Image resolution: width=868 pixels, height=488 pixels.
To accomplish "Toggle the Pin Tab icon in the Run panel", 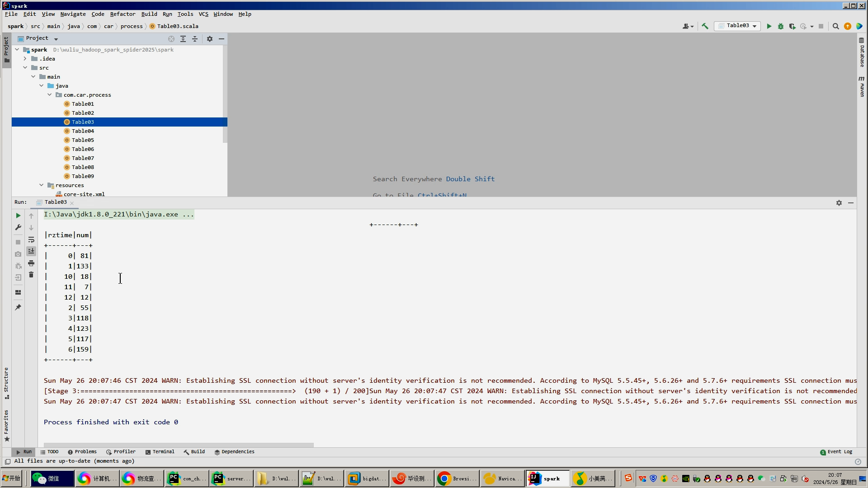I will tap(18, 307).
